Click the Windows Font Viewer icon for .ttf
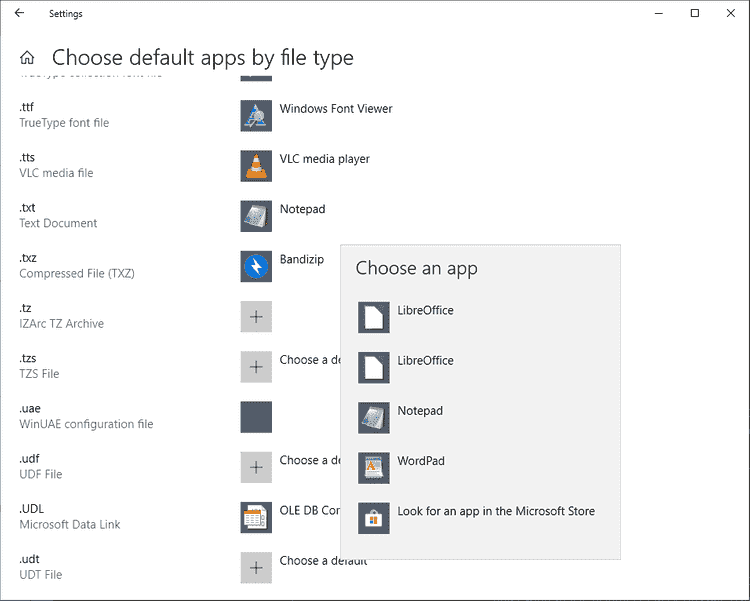The image size is (750, 601). (x=256, y=115)
